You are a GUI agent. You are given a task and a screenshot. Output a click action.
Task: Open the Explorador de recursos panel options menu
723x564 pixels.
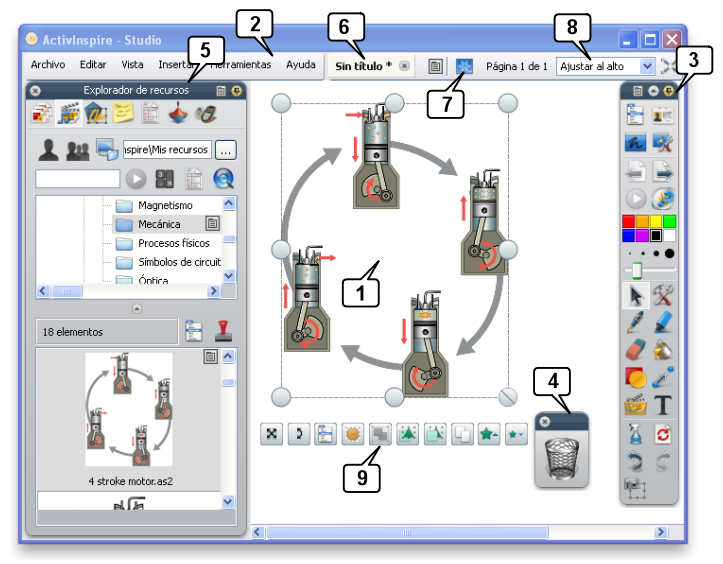[221, 90]
